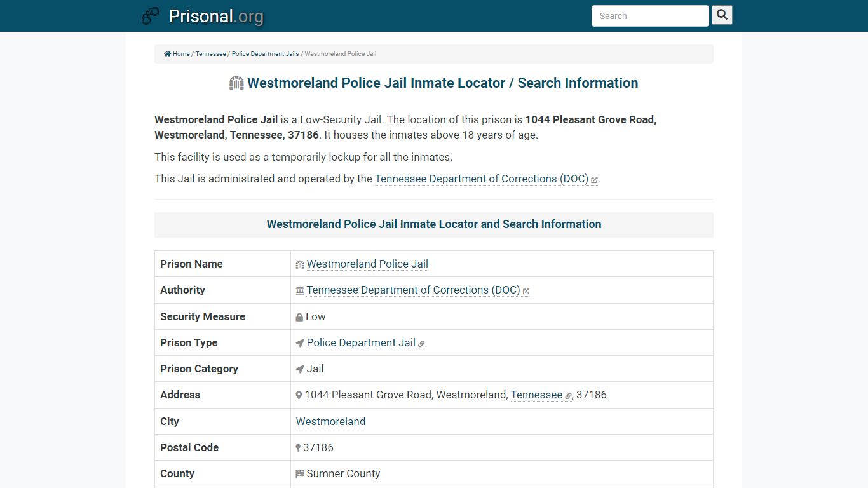Click the 'Sumner County' value
The width and height of the screenshot is (868, 488).
click(343, 473)
